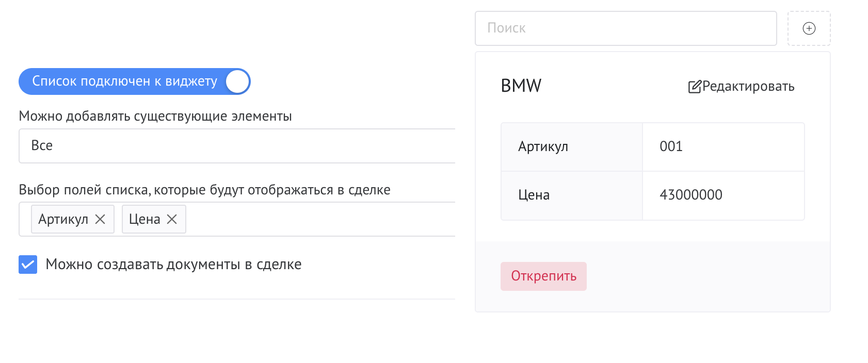Viewport: 868px width, 363px height.
Task: Click the BMW item title
Action: coord(521,86)
